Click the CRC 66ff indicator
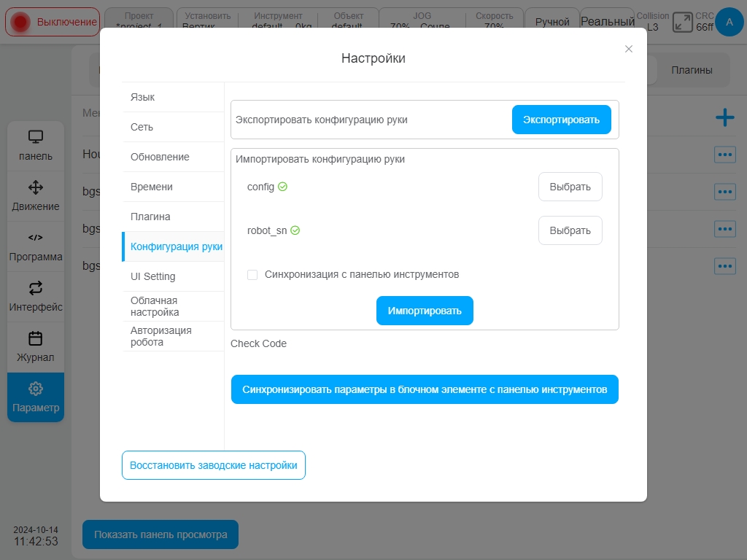Viewport: 747px width, 560px height. 705,21
